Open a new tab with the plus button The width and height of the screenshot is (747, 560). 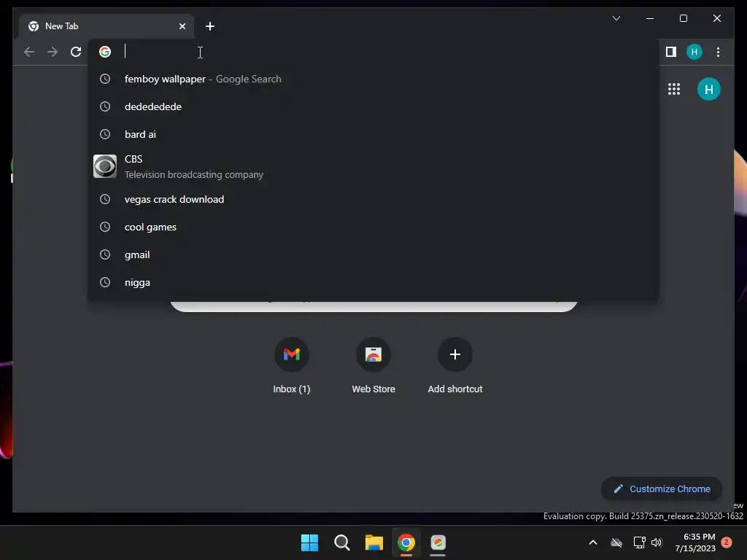pos(209,26)
